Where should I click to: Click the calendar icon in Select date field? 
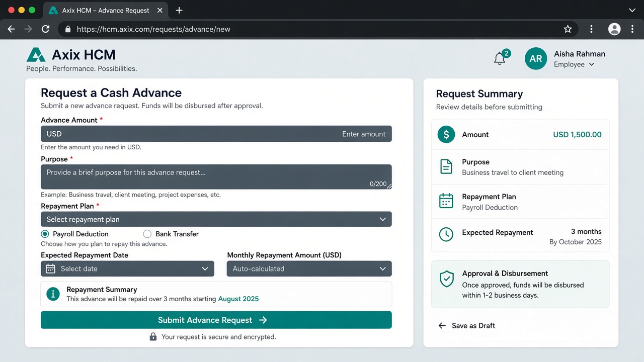point(50,268)
